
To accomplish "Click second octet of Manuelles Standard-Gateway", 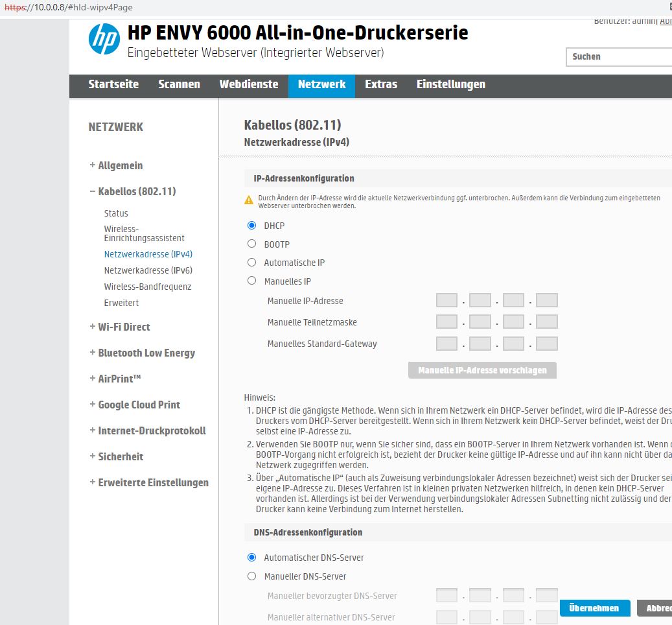I will tap(480, 344).
